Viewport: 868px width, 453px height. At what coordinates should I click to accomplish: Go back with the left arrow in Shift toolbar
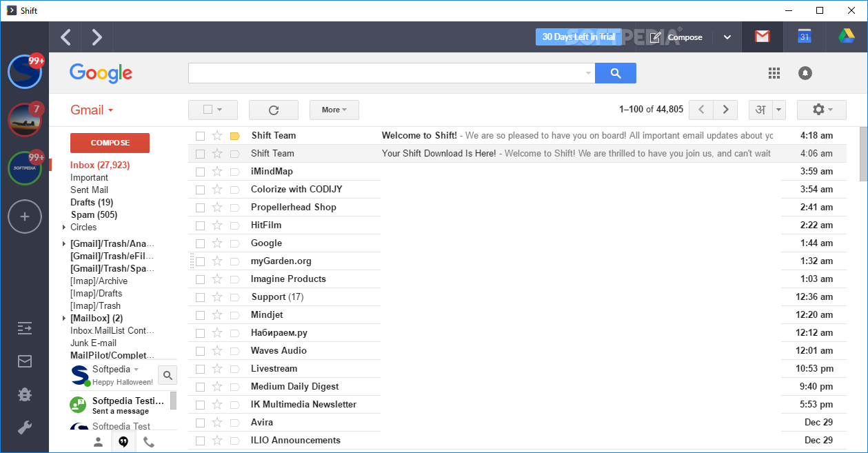coord(65,37)
